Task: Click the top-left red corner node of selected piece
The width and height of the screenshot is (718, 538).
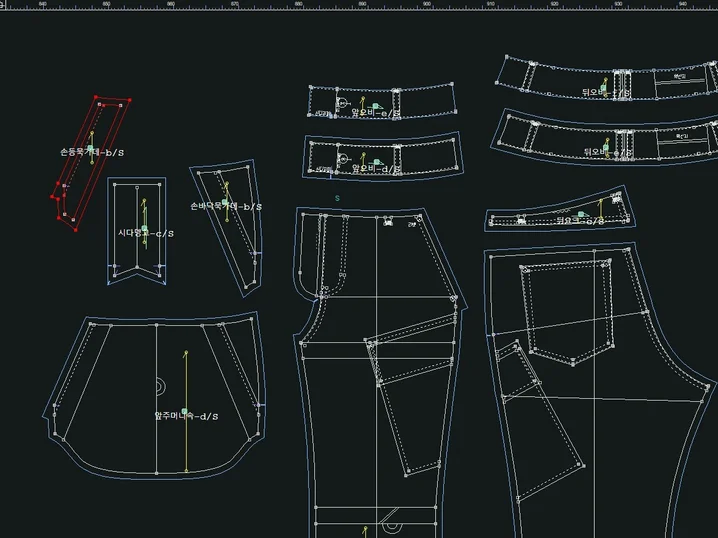Action: (96, 98)
